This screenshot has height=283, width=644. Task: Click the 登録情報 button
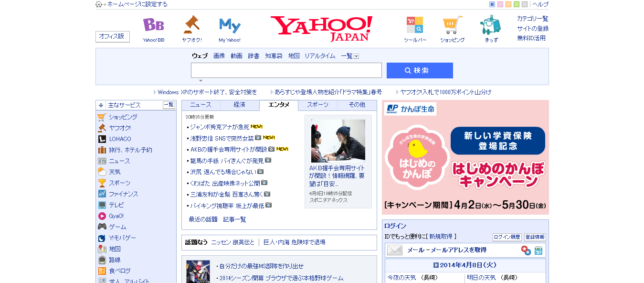[x=535, y=237]
